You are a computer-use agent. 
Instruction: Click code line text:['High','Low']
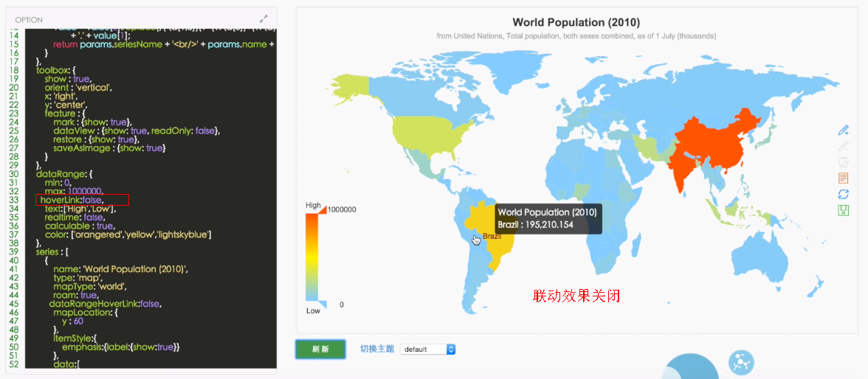(x=80, y=209)
